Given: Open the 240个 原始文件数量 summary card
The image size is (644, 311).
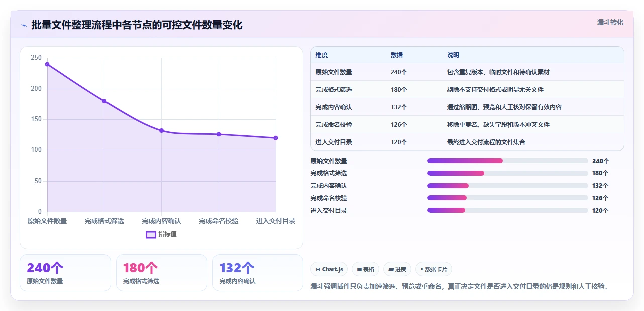Looking at the screenshot, I should (65, 273).
